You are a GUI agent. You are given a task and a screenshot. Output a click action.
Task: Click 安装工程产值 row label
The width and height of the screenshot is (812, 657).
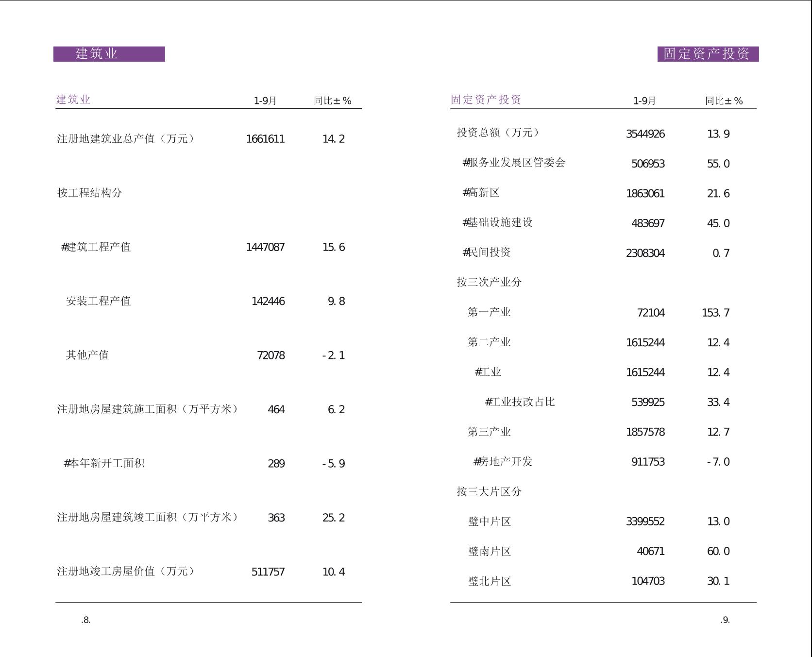[99, 301]
